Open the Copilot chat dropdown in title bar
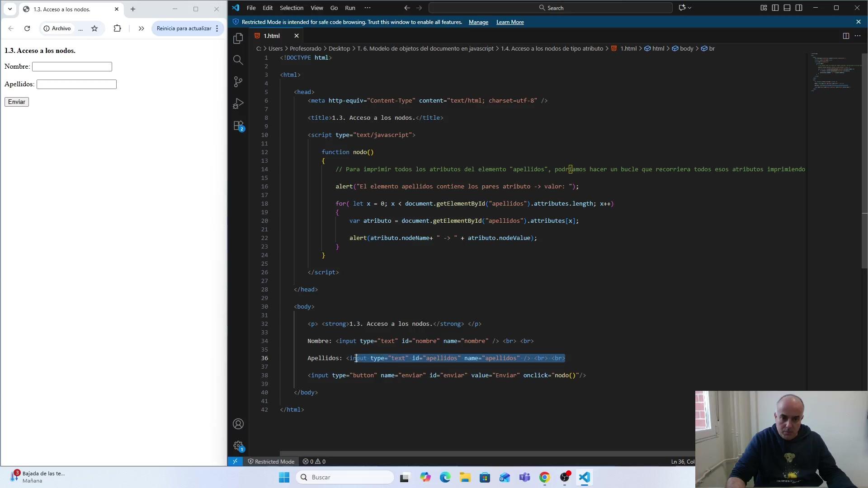Image resolution: width=868 pixels, height=488 pixels. 689,8
